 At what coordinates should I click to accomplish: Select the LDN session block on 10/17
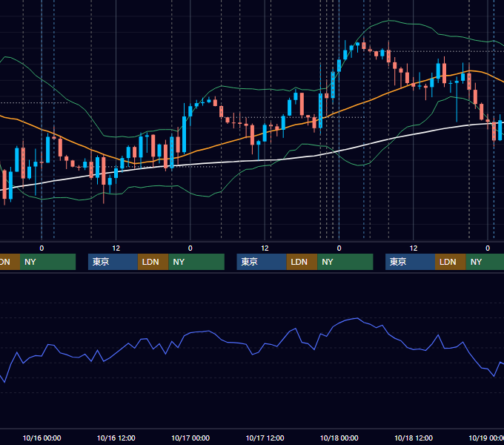(x=302, y=262)
